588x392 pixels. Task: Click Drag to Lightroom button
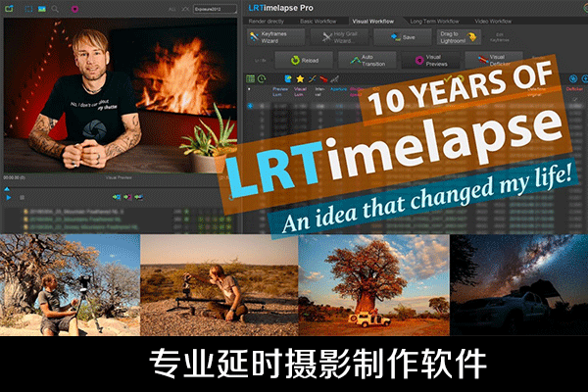point(459,37)
